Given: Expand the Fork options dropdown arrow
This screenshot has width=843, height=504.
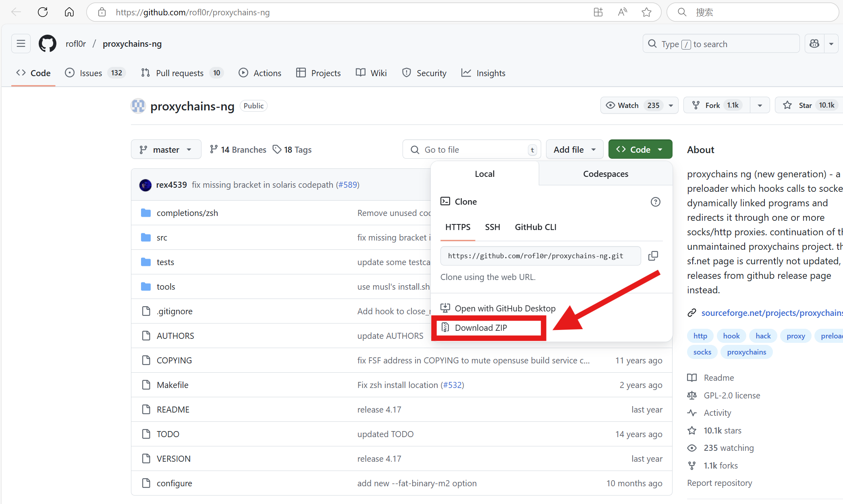Looking at the screenshot, I should click(760, 105).
